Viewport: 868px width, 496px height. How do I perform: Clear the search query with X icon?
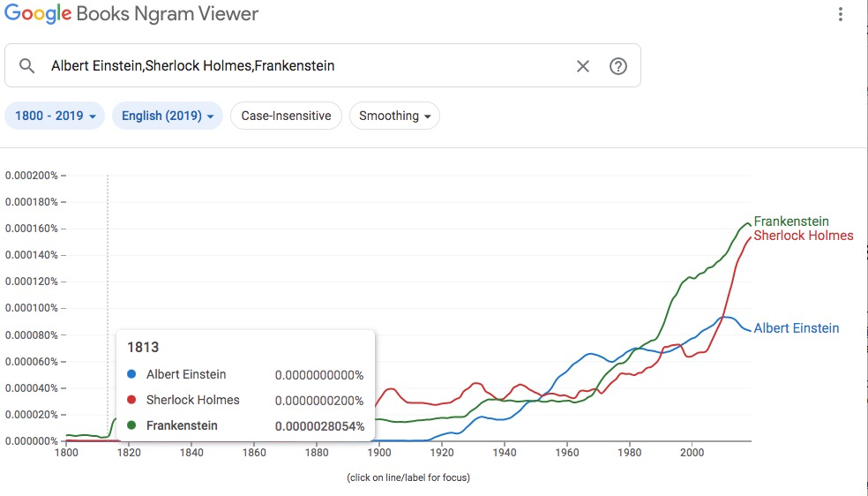[x=582, y=66]
